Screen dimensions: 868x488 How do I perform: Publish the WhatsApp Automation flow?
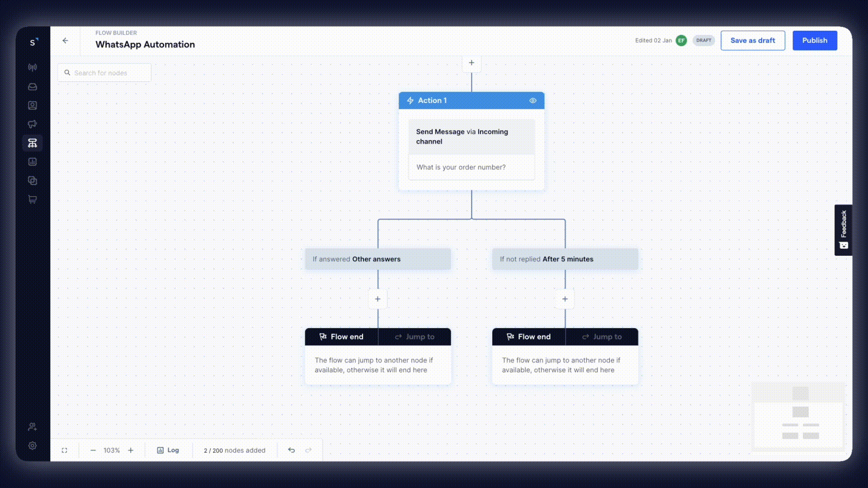(815, 40)
